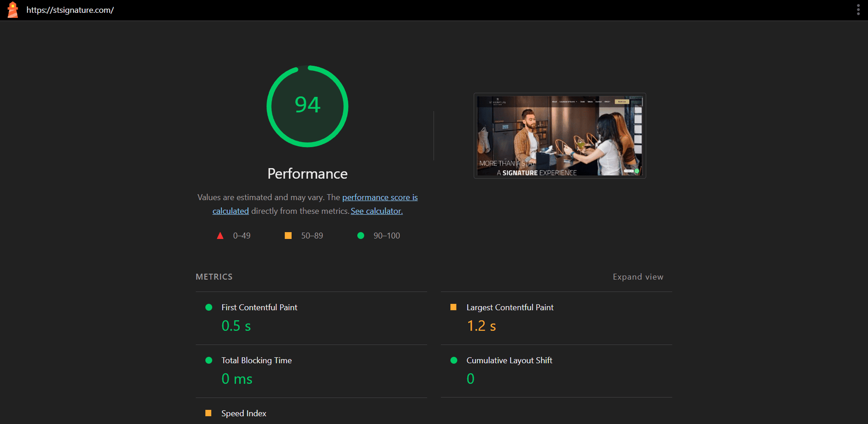Expand the First Contentful Paint metric
868x424 pixels.
click(259, 307)
